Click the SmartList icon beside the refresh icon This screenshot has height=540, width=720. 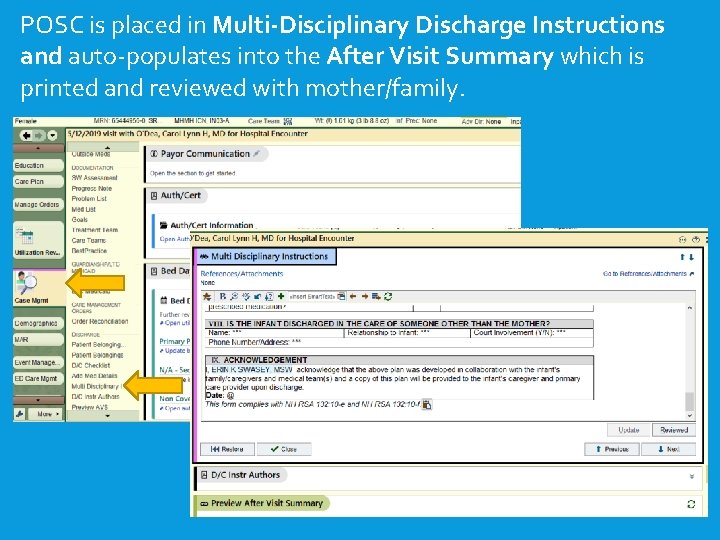(376, 297)
